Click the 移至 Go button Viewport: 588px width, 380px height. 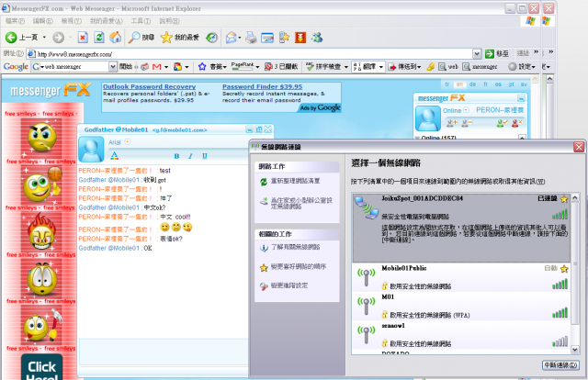pos(497,54)
